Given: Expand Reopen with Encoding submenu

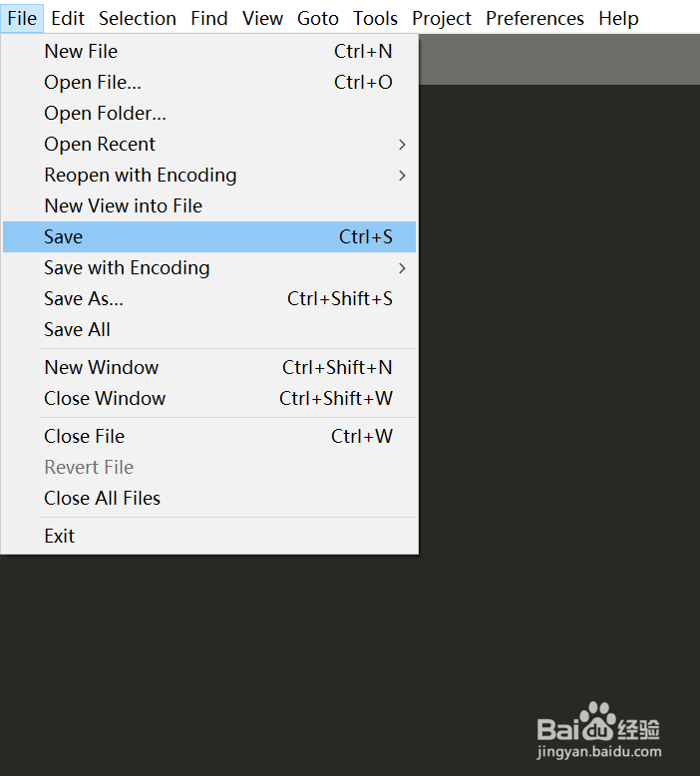Looking at the screenshot, I should click(141, 176).
